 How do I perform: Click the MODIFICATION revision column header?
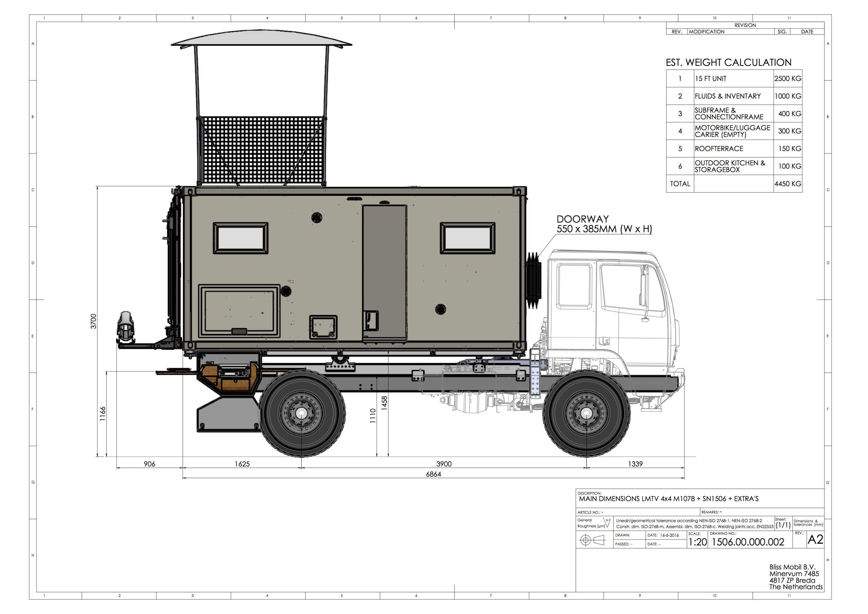(x=706, y=32)
